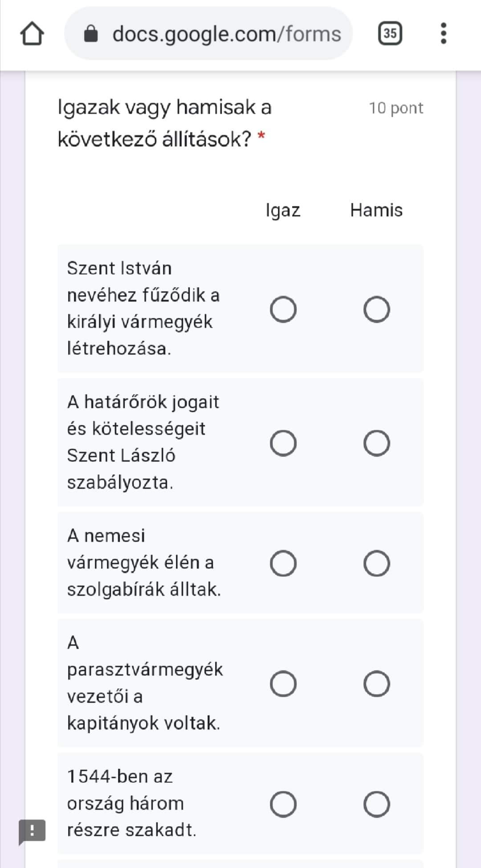
Task: Open the tab switcher showing 35 tabs
Action: (390, 33)
